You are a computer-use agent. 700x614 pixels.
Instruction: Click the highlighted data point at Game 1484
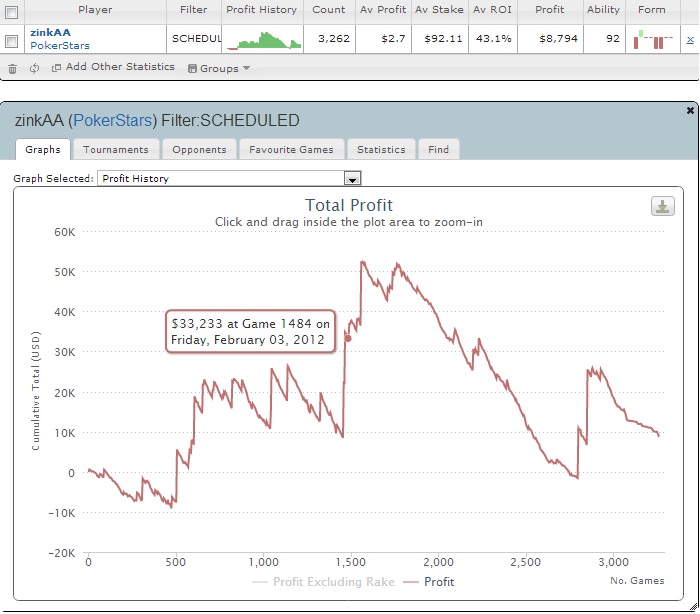348,338
